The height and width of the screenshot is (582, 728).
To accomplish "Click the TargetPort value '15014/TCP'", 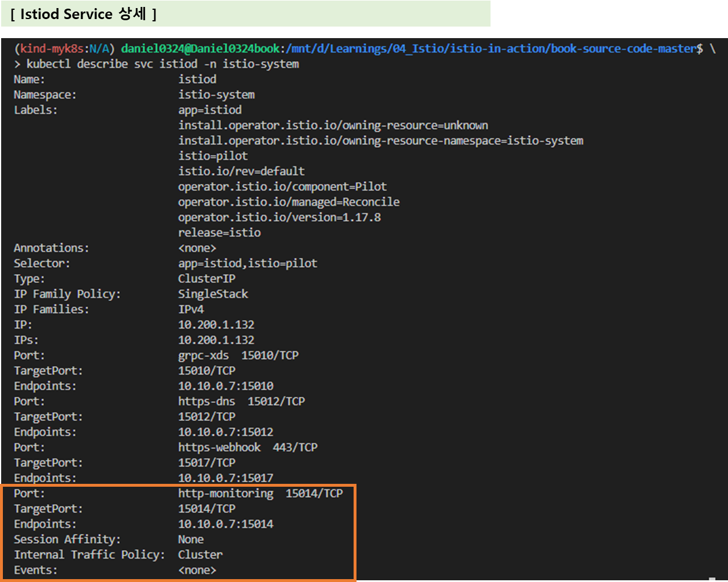I will (206, 509).
